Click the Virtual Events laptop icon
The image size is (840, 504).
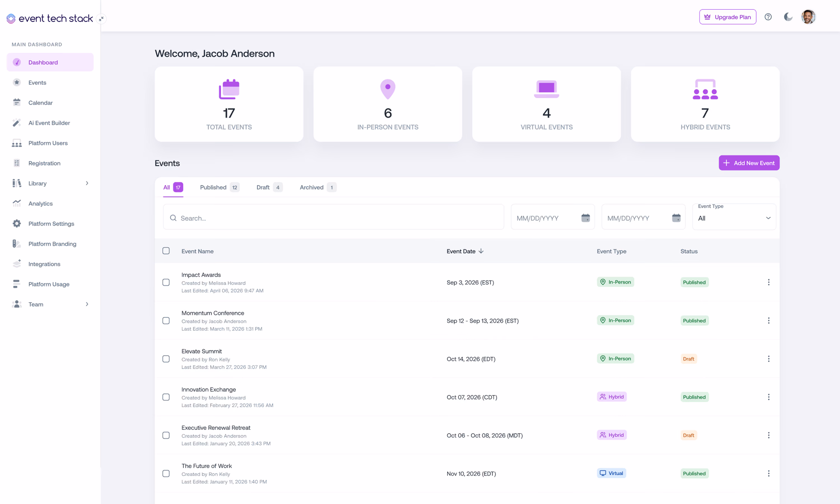tap(546, 89)
